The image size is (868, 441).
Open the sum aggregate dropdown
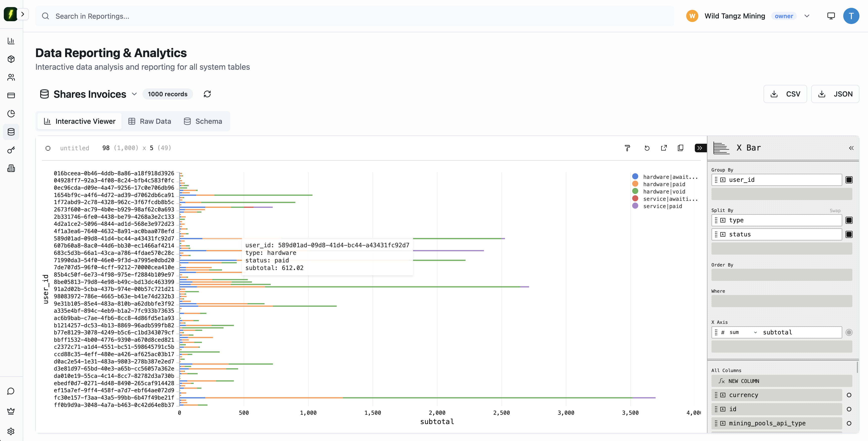pos(743,332)
